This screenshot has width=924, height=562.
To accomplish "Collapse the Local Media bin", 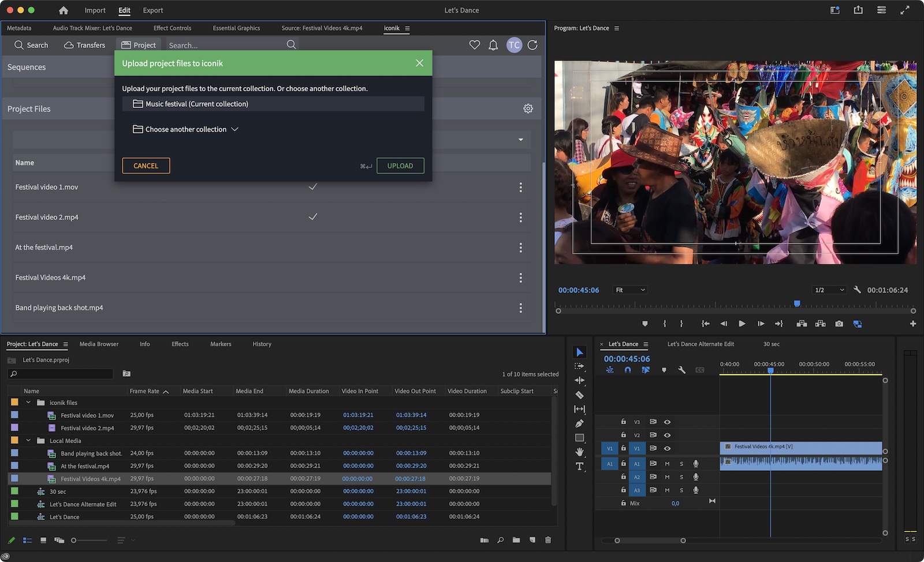I will [x=28, y=440].
